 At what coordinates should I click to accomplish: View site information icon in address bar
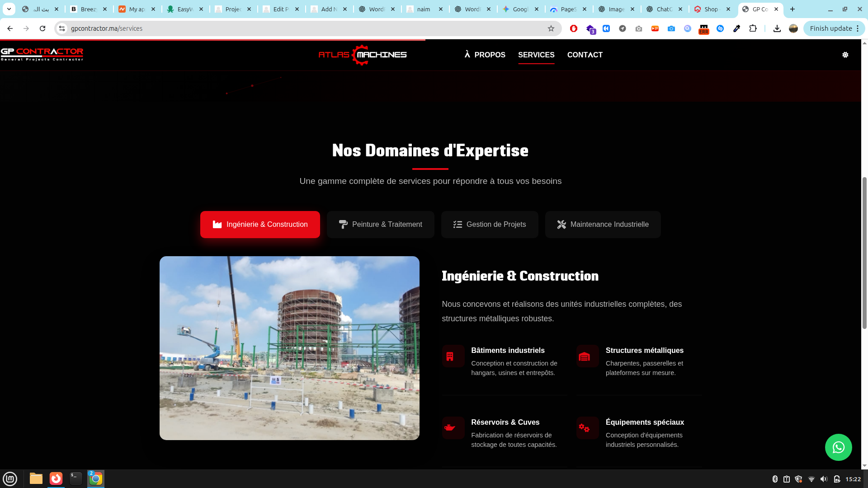62,28
